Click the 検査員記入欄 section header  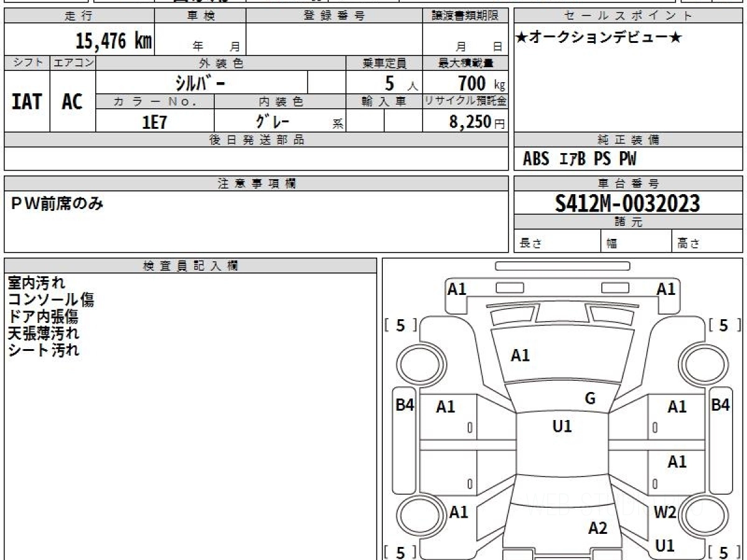[190, 266]
